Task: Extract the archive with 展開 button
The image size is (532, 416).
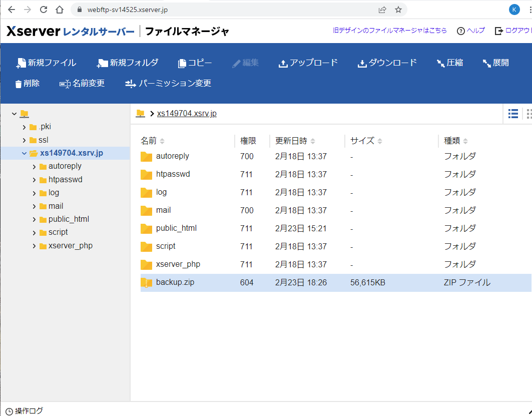Action: (495, 63)
